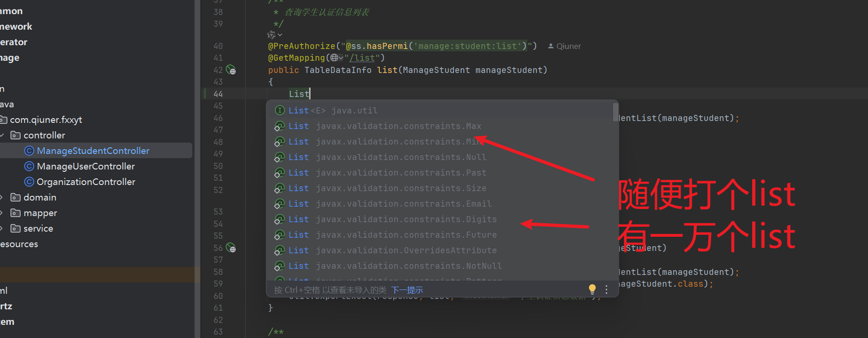Click the service folder icon
This screenshot has height=338, width=868.
[16, 228]
